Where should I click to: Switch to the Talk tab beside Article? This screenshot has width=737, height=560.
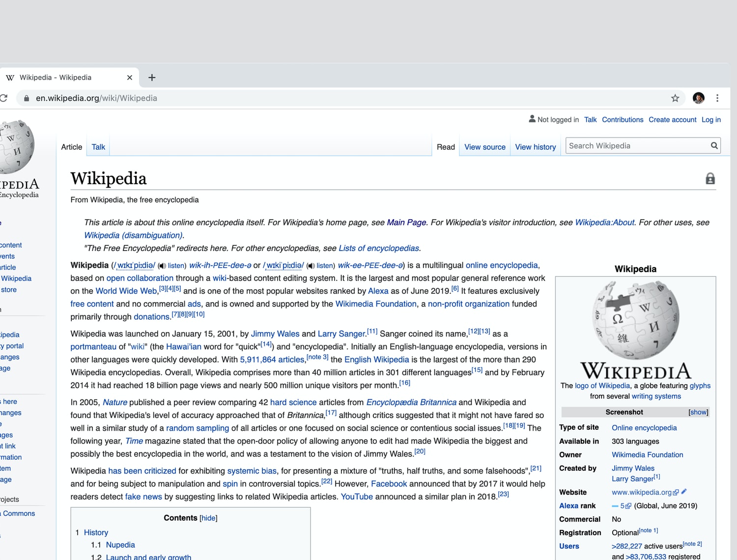click(98, 147)
